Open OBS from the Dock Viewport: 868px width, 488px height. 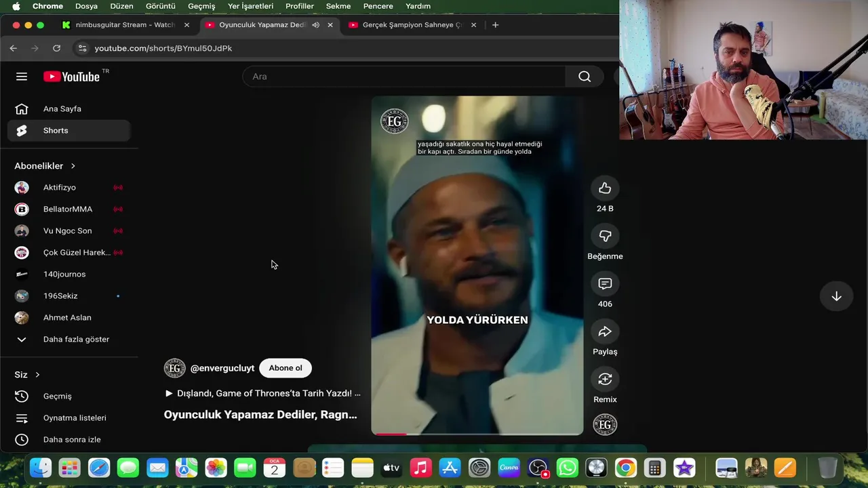coord(538,468)
